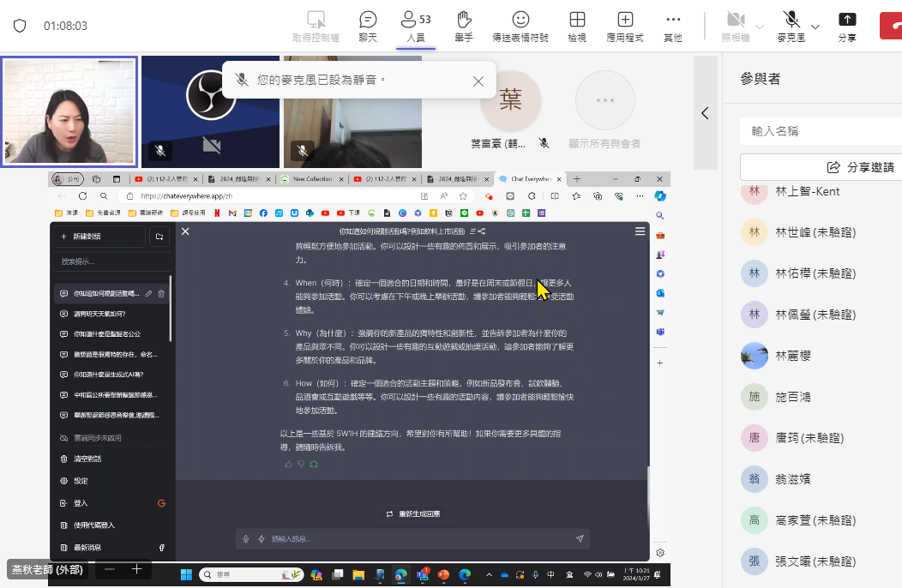This screenshot has width=902, height=588.
Task: Click the 搜索提示 search field in sidebar
Action: 113,261
